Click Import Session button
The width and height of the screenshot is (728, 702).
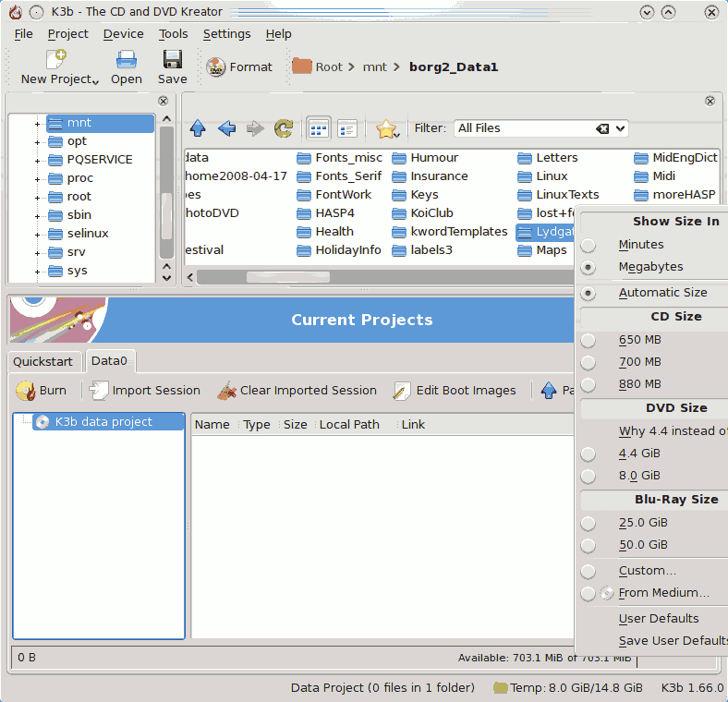[x=145, y=391]
